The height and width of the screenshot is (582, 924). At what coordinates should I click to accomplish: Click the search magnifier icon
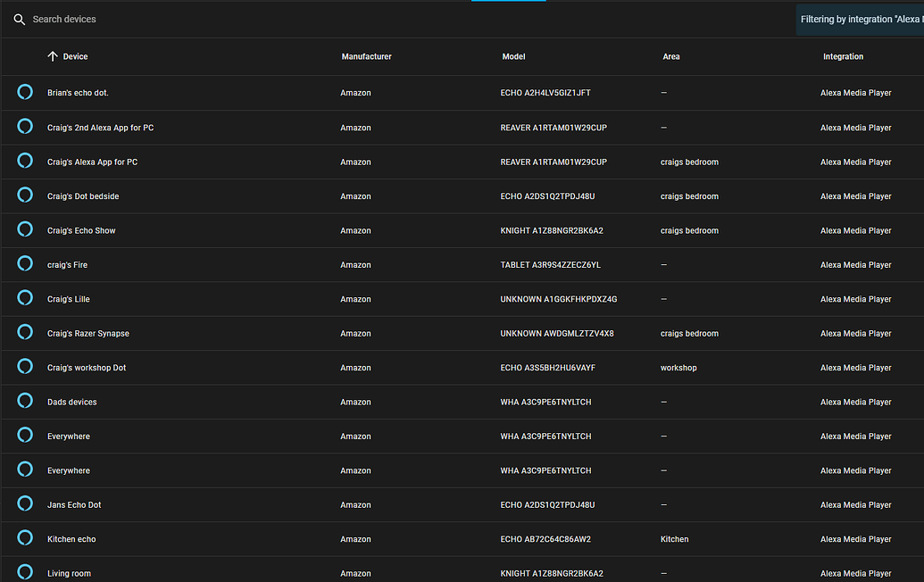point(20,20)
